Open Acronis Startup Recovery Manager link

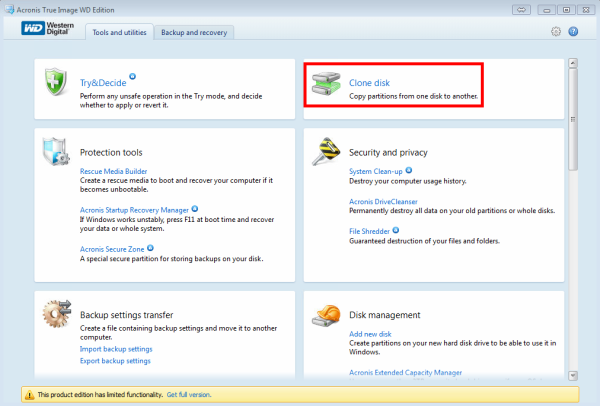pos(134,210)
